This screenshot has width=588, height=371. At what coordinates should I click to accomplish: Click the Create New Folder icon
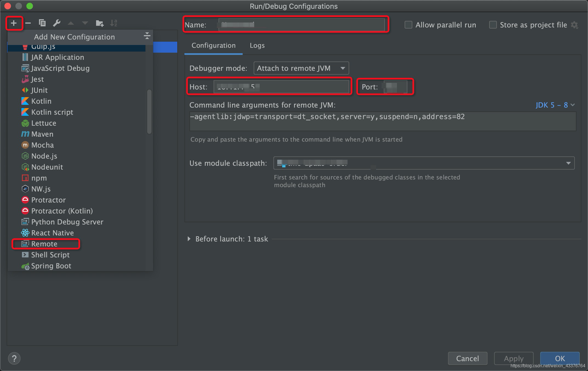tap(99, 23)
